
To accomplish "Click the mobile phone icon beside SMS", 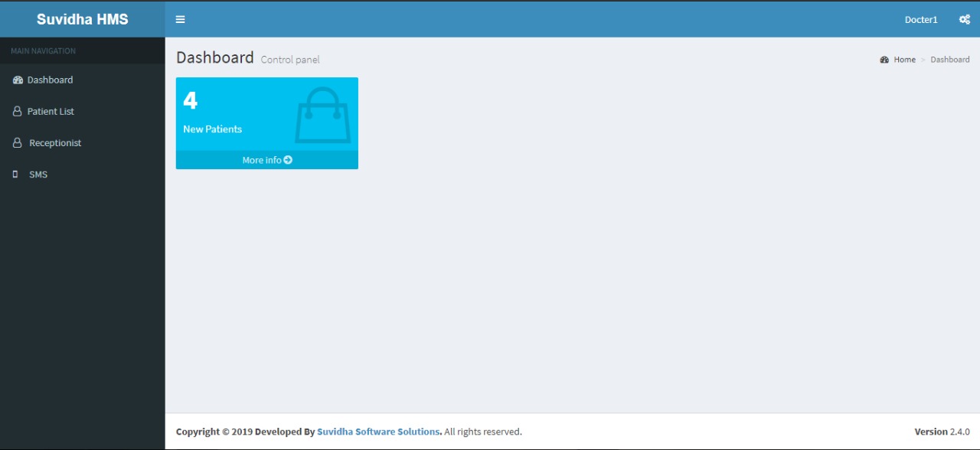I will point(15,174).
